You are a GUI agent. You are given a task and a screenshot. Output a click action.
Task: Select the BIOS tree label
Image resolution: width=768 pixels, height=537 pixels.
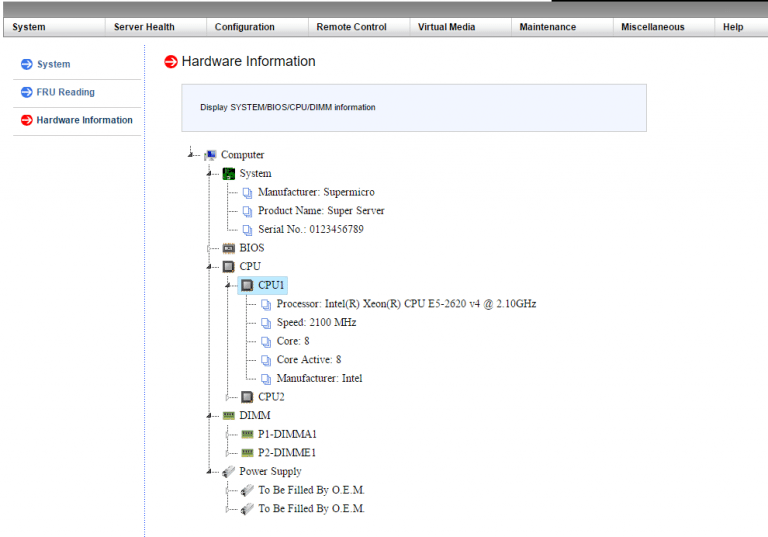[252, 248]
